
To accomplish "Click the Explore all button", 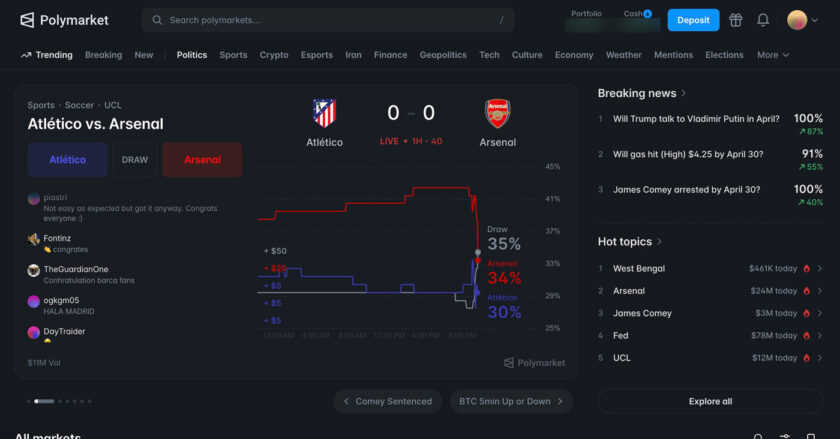I will click(710, 401).
